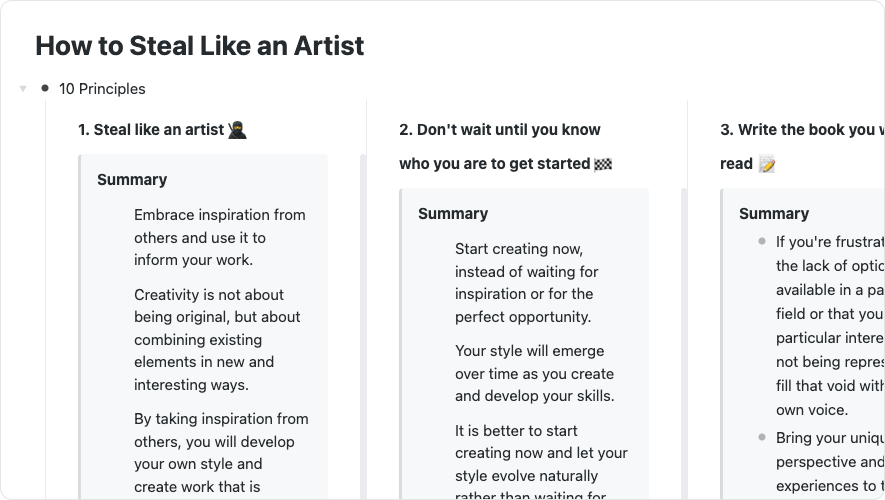The image size is (885, 500).
Task: Click the '3. Write the book you' heading
Action: pyautogui.click(x=801, y=130)
